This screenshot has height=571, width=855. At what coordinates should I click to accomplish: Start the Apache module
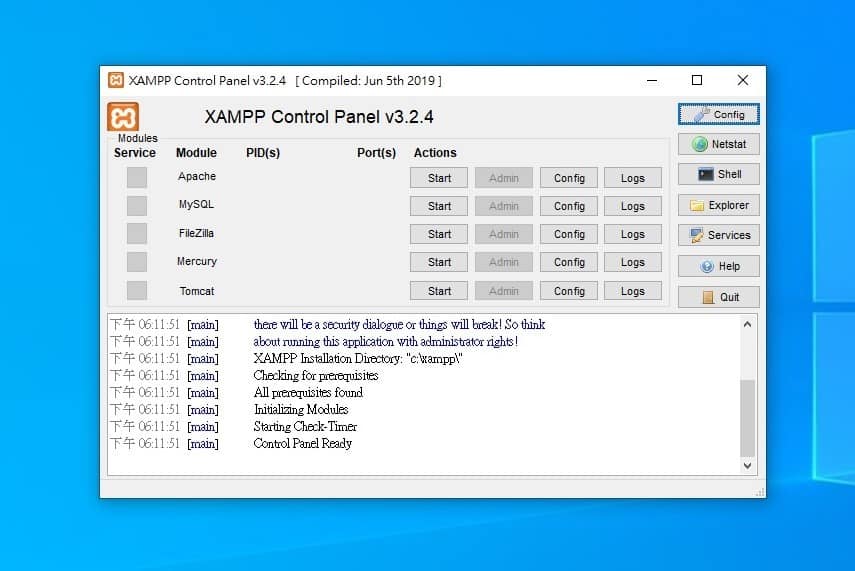[x=439, y=178]
